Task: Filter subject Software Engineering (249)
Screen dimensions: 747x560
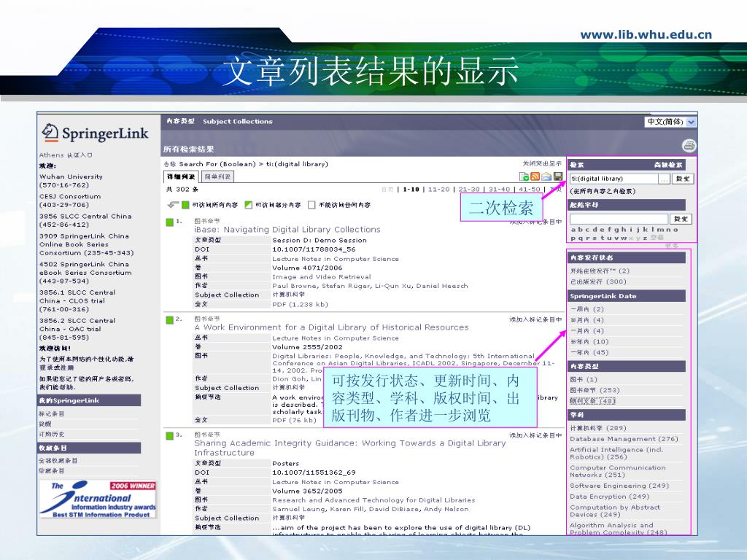Action: pyautogui.click(x=619, y=486)
